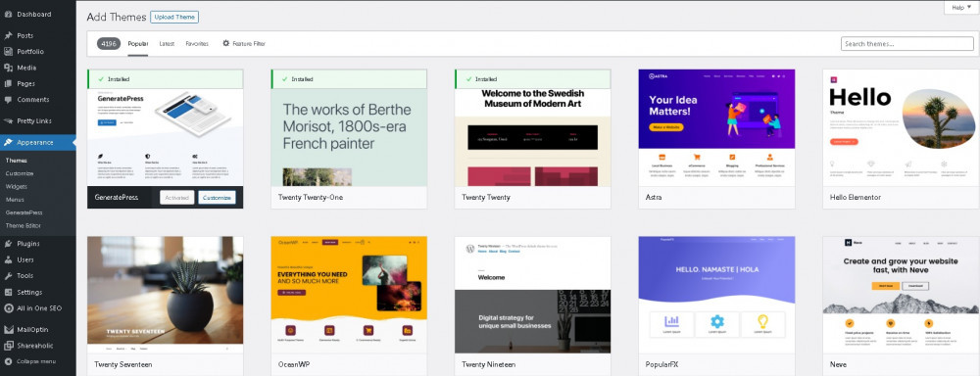Click the Pages icon in sidebar
This screenshot has width=980, height=376.
(x=8, y=83)
